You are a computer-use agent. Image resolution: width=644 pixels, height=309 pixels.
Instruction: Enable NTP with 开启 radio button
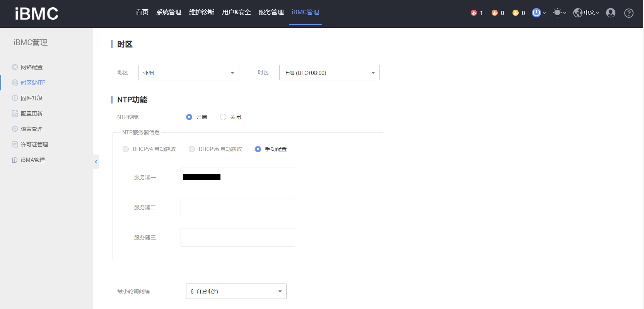[x=189, y=117]
